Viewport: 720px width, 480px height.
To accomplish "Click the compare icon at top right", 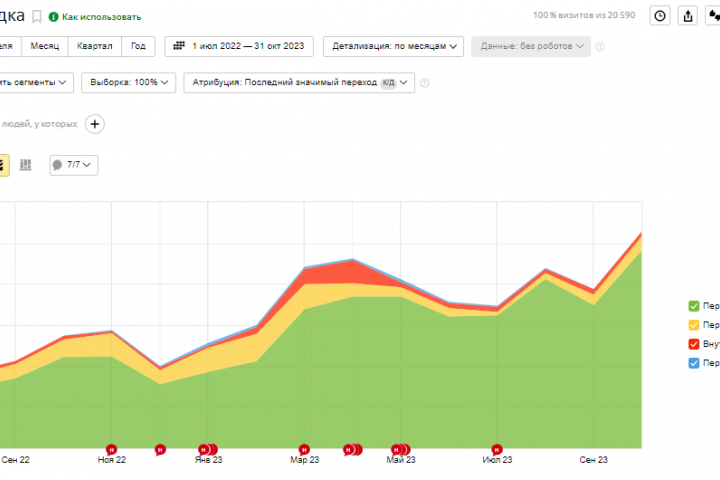I will point(713,16).
